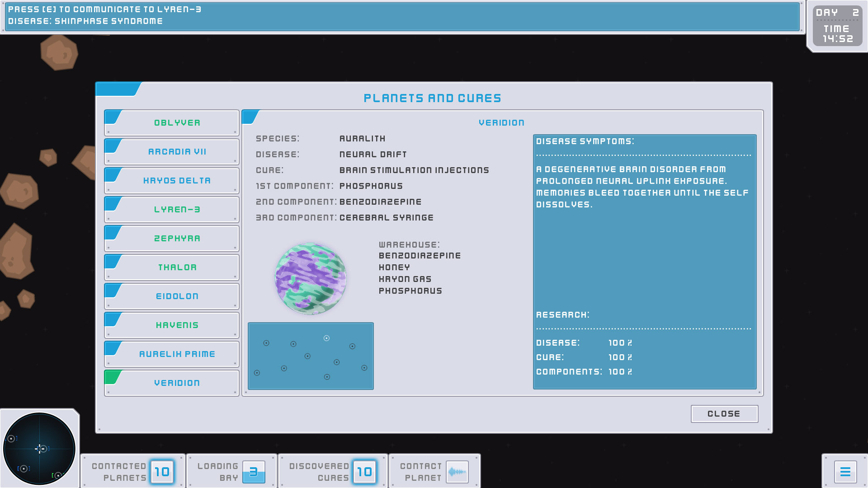Click the highlighted dot in star map
868x488 pixels.
pos(326,338)
